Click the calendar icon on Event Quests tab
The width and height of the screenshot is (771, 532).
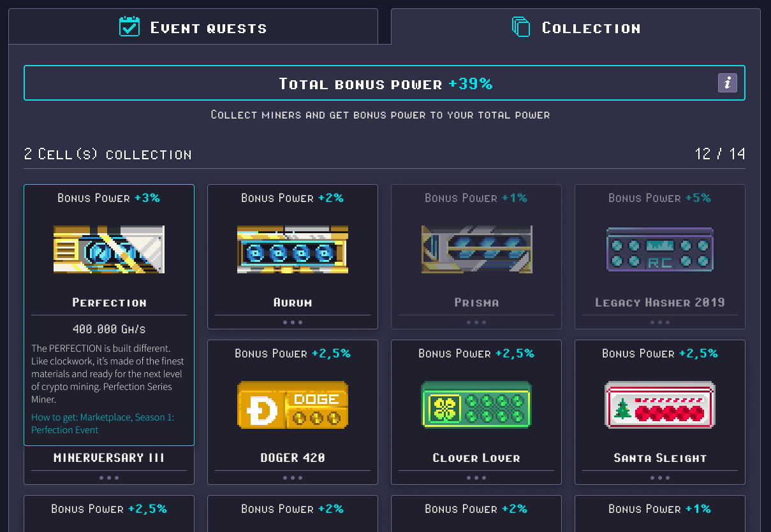[129, 27]
